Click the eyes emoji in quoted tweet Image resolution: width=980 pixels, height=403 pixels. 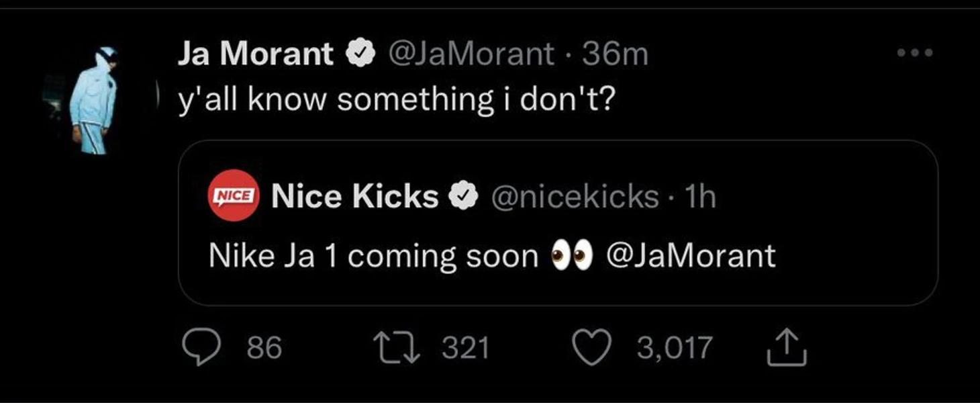click(572, 256)
